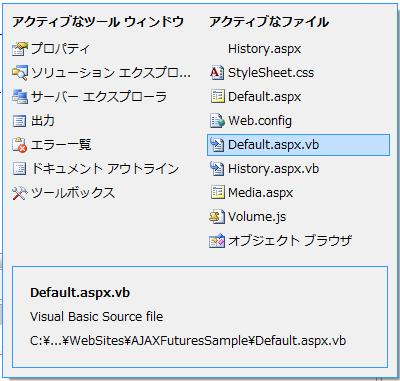Select highlighted Default.aspx.vb entry
This screenshot has height=381, width=400.
(x=298, y=145)
